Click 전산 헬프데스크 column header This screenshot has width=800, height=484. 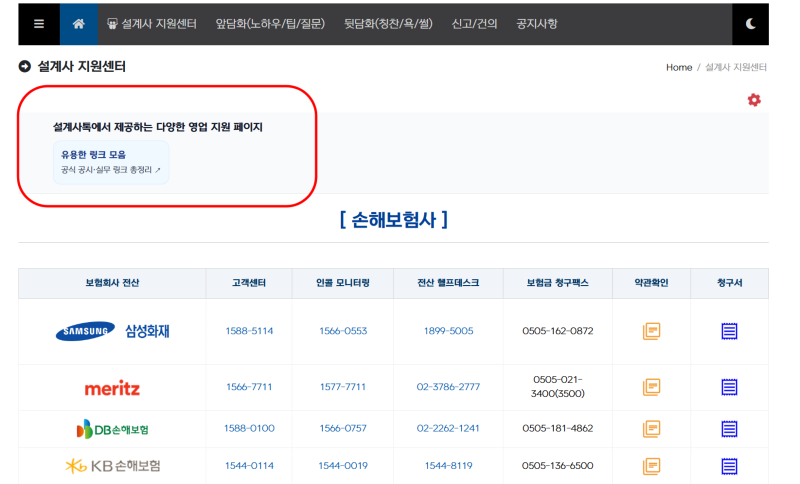click(448, 283)
